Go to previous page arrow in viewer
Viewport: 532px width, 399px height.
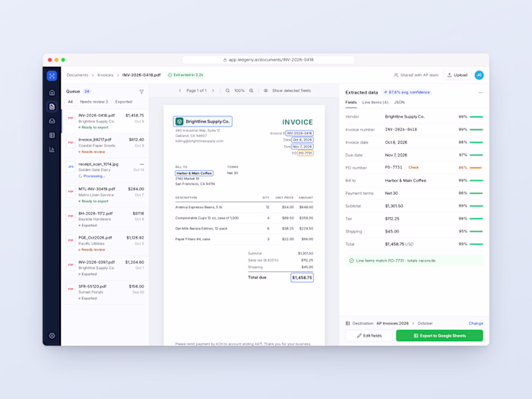click(180, 90)
